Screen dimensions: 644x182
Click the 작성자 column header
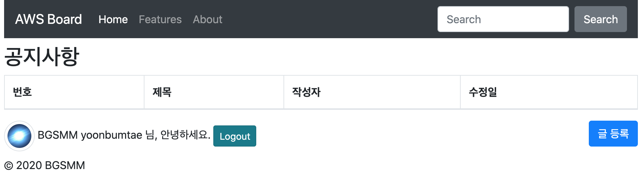tap(306, 92)
